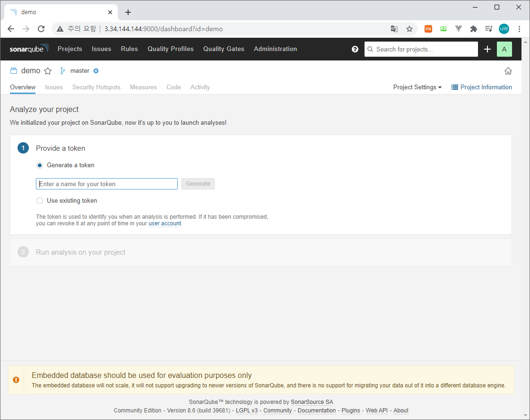Open the Web API footer link
The height and width of the screenshot is (420, 530).
click(x=376, y=411)
